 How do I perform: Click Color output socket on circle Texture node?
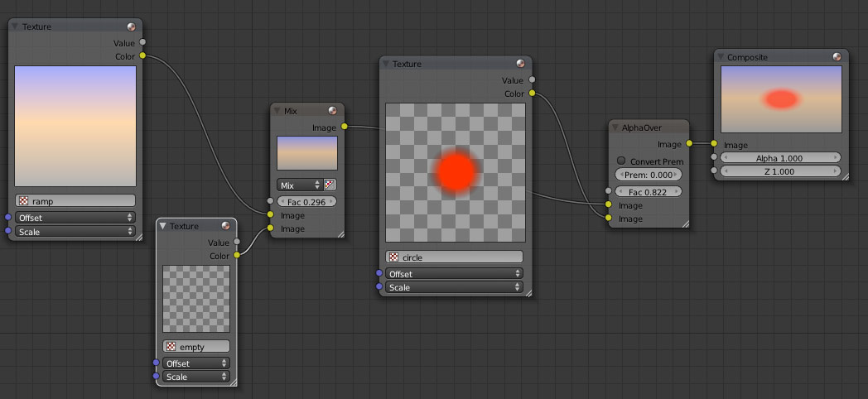click(532, 93)
